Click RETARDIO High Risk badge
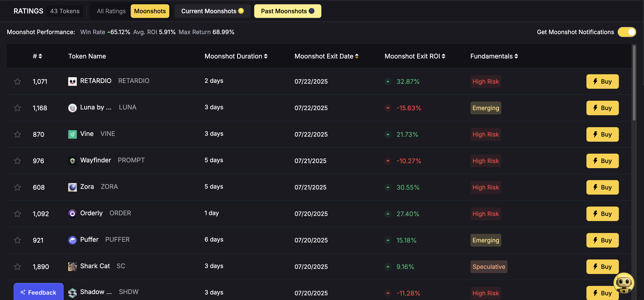This screenshot has height=300, width=644. [x=486, y=82]
